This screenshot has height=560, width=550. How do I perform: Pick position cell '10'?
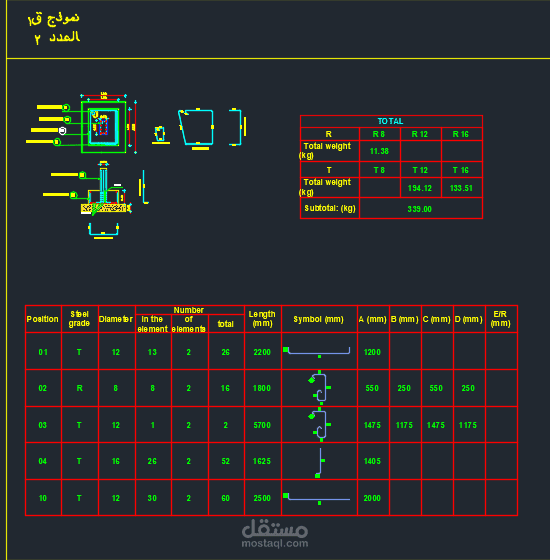pyautogui.click(x=43, y=498)
